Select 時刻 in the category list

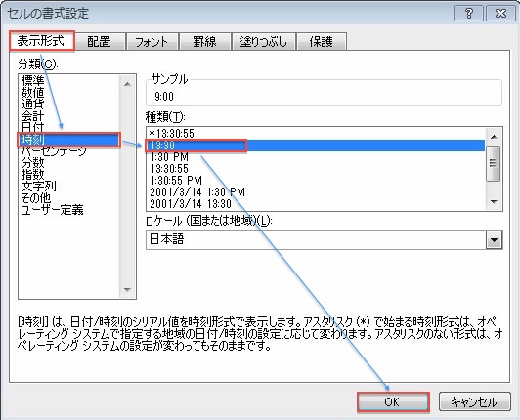click(69, 140)
